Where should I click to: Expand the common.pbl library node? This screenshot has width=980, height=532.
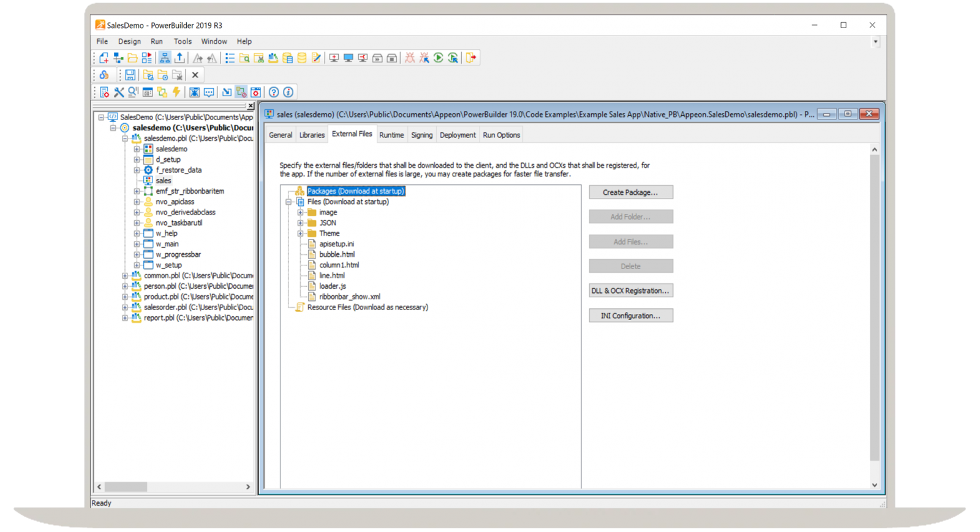coord(125,276)
